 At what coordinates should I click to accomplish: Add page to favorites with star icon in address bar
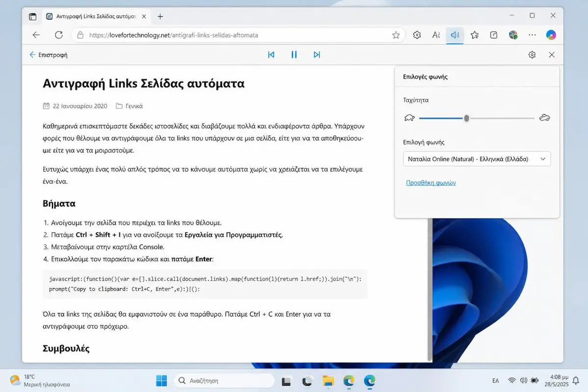pos(396,35)
